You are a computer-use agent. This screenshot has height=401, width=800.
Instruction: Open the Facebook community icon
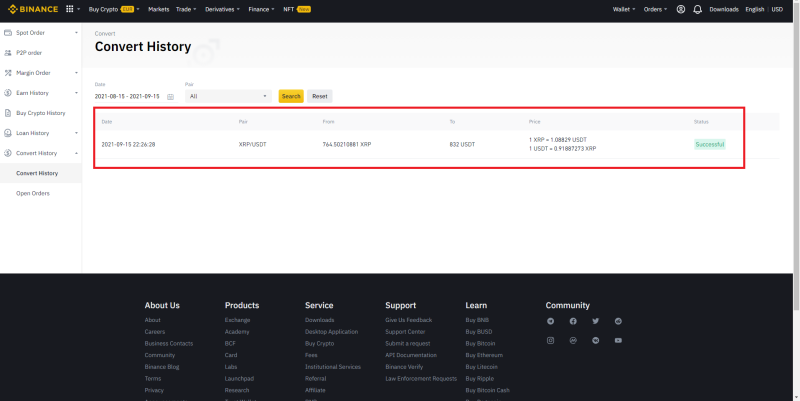(573, 321)
